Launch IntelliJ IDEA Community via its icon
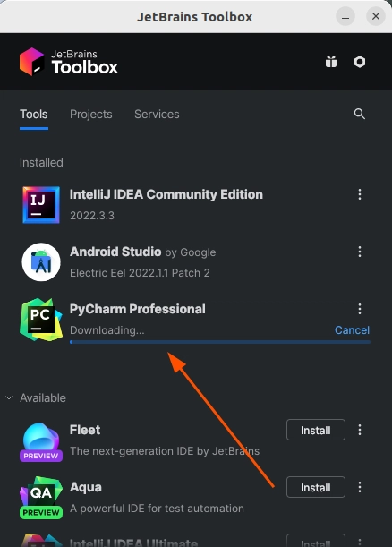 click(x=41, y=205)
